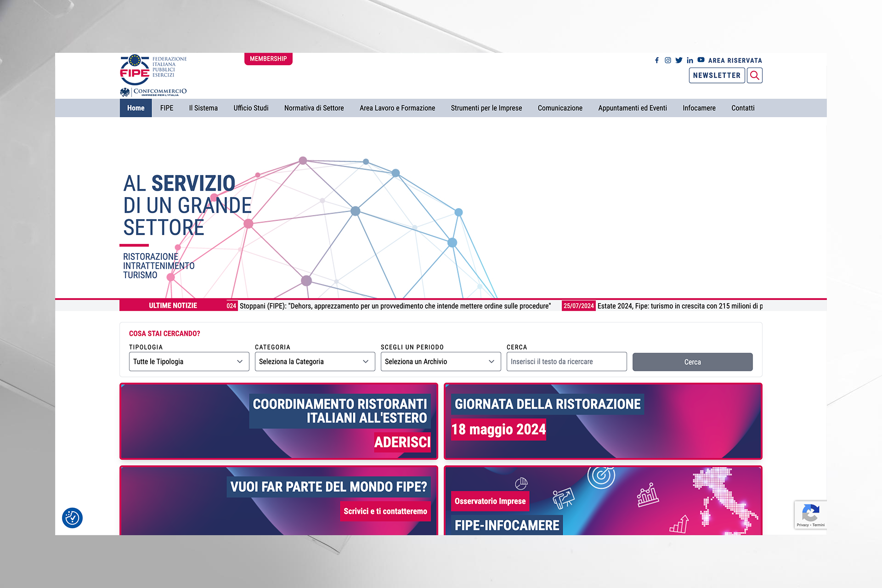Click the 18 maggio 2024 label

point(498,429)
